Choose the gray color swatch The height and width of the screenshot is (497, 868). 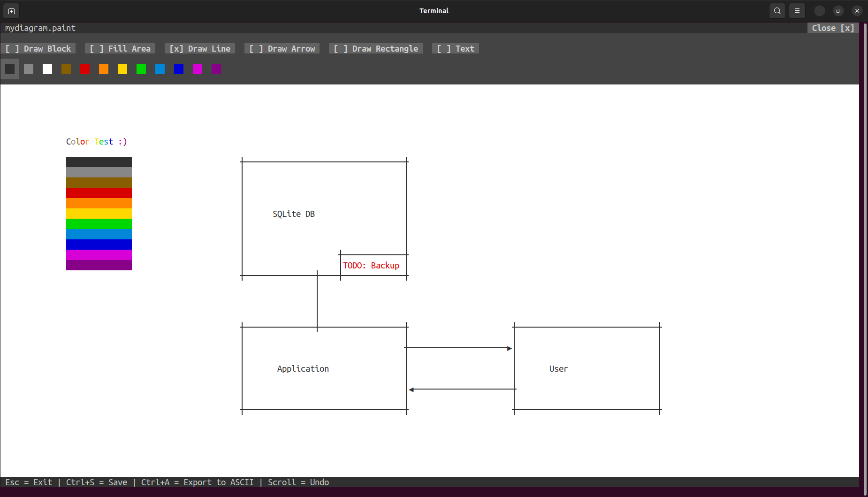29,69
